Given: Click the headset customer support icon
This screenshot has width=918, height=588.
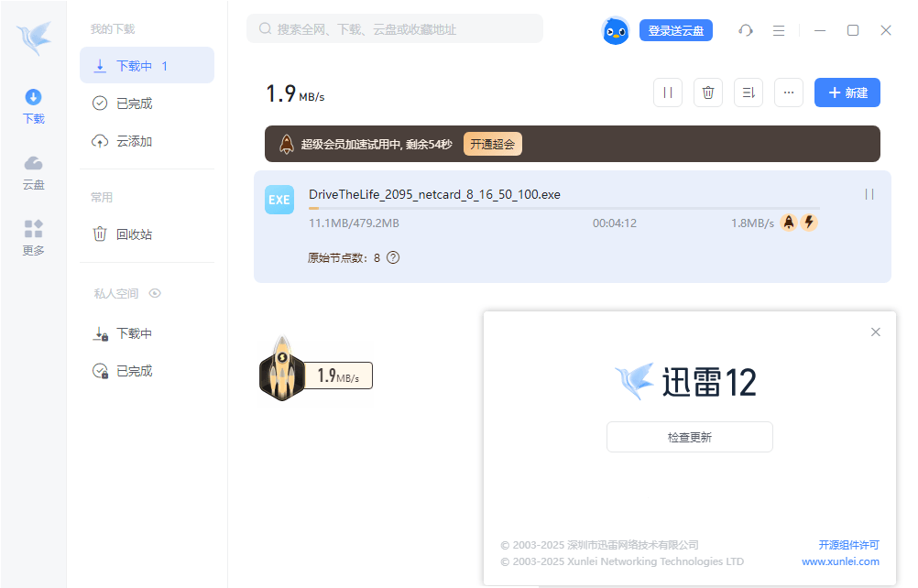Looking at the screenshot, I should click(746, 30).
